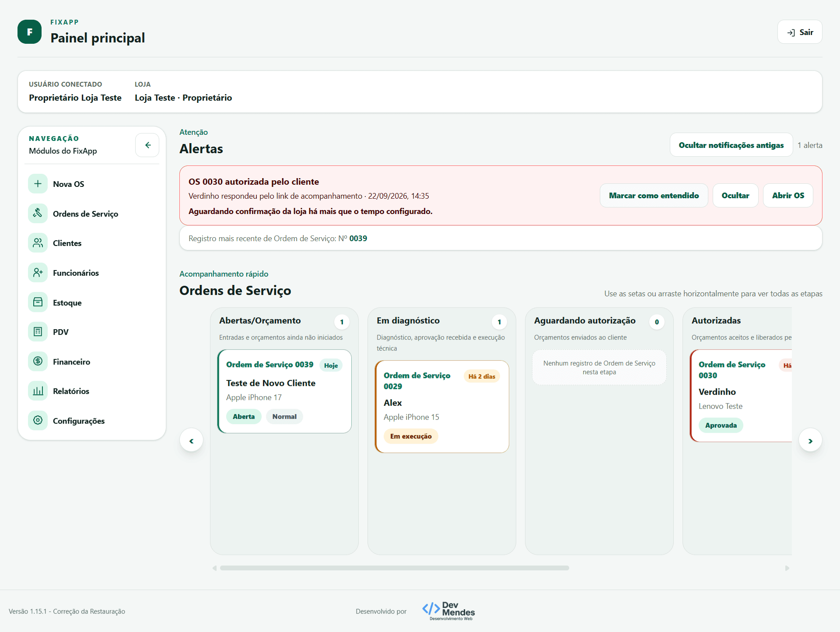
Task: Click the Teste de Novo Cliente name
Action: [x=271, y=383]
